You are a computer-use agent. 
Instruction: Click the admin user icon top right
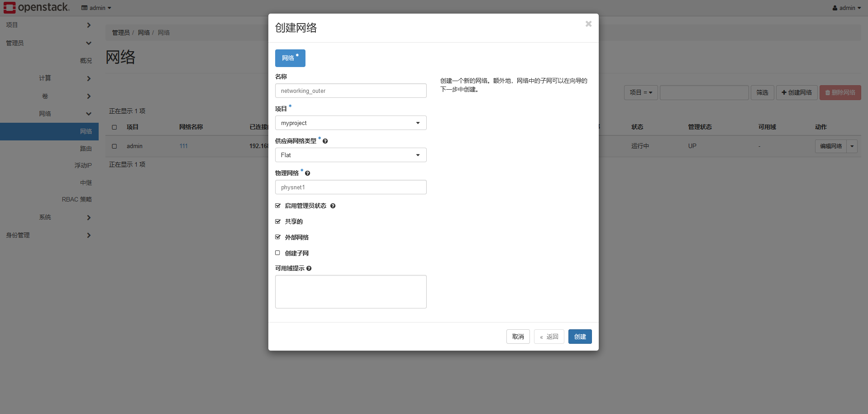835,8
